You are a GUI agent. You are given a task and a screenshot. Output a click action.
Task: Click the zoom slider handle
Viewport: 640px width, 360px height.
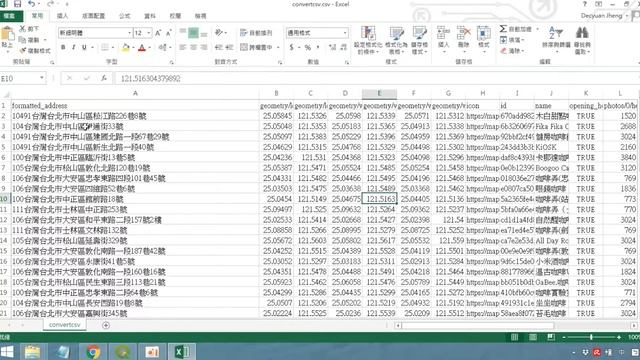click(x=591, y=337)
